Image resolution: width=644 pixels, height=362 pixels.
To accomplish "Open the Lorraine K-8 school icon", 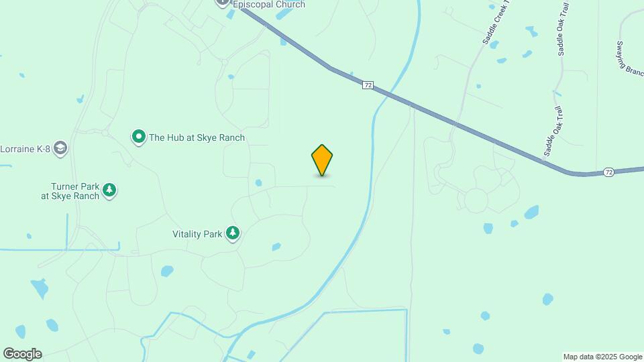I will click(x=60, y=149).
